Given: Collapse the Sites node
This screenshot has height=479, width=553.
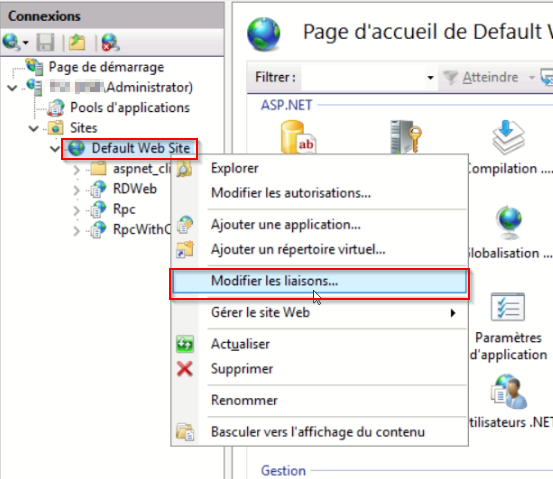Looking at the screenshot, I should [x=34, y=128].
